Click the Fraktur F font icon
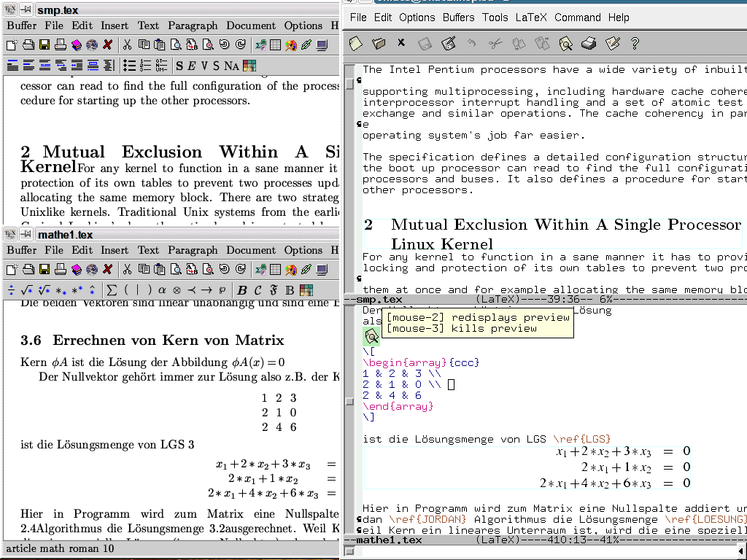 pyautogui.click(x=274, y=290)
